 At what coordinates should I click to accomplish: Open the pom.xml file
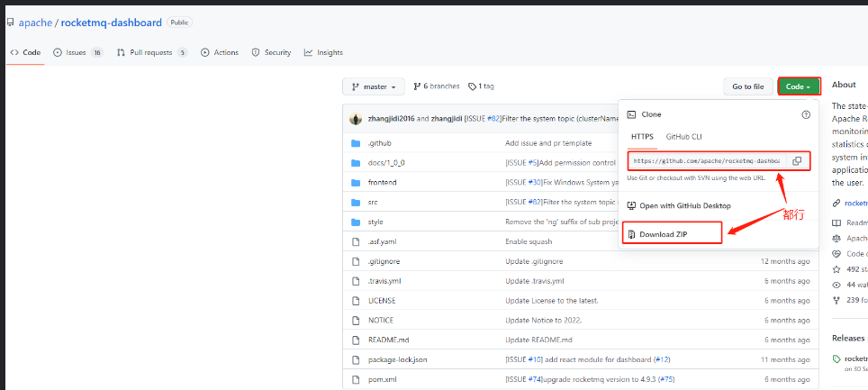click(x=382, y=379)
